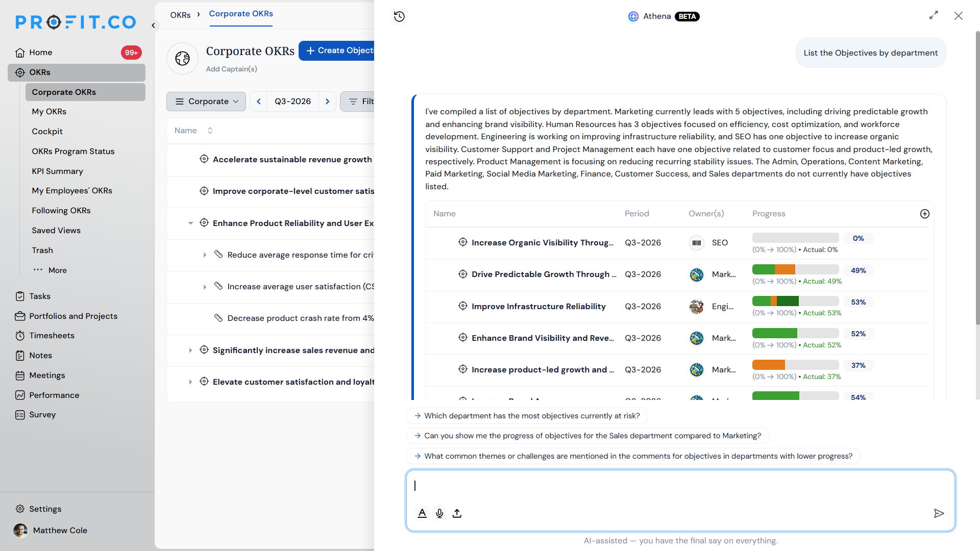This screenshot has width=980, height=551.
Task: Ask about common themes in comments suggestion
Action: [x=633, y=456]
